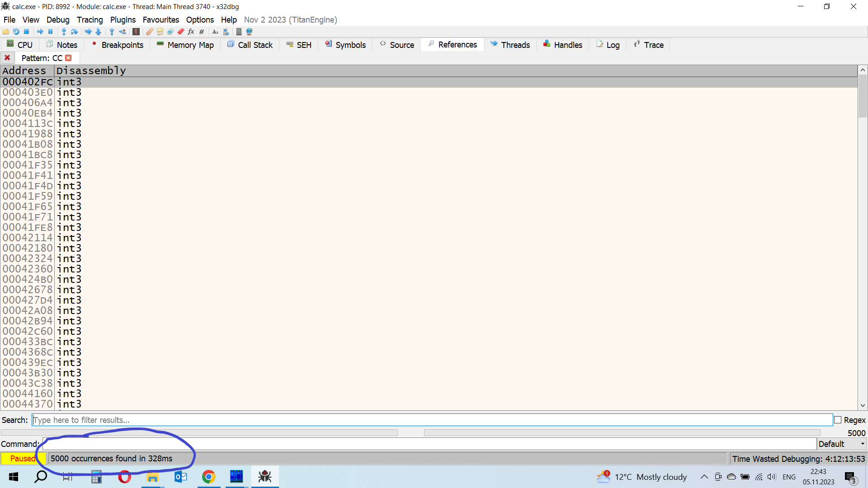Image resolution: width=868 pixels, height=488 pixels.
Task: Enable the Regex checkbox
Action: click(838, 420)
